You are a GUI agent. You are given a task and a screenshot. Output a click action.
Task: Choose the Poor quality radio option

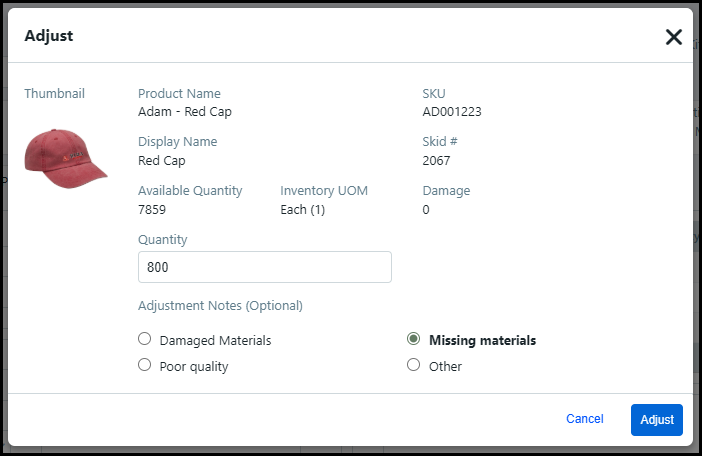pos(144,366)
